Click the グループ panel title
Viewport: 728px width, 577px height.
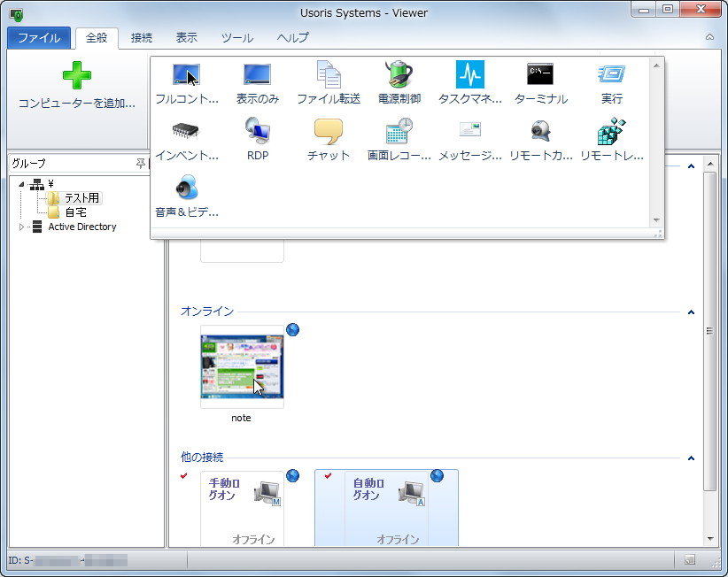[x=29, y=163]
